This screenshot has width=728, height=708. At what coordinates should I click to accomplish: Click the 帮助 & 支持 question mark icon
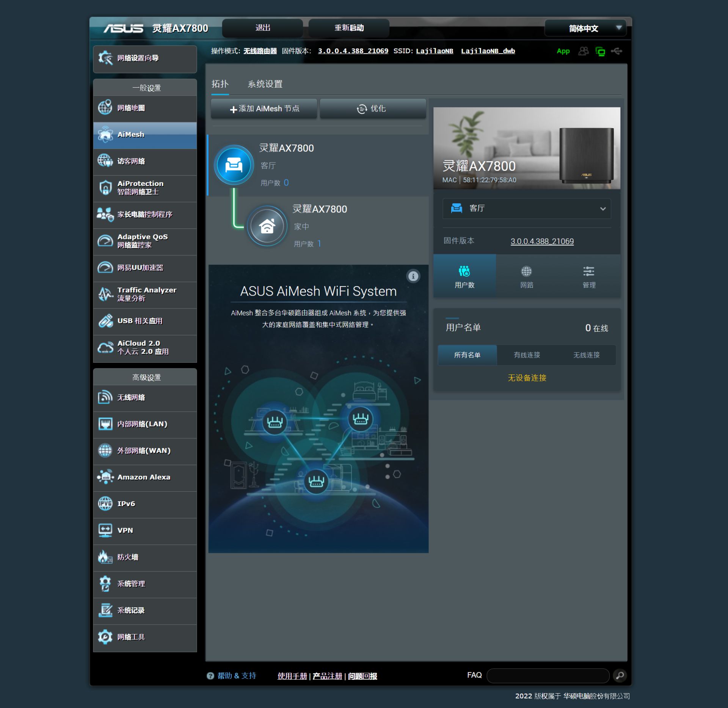tap(210, 676)
